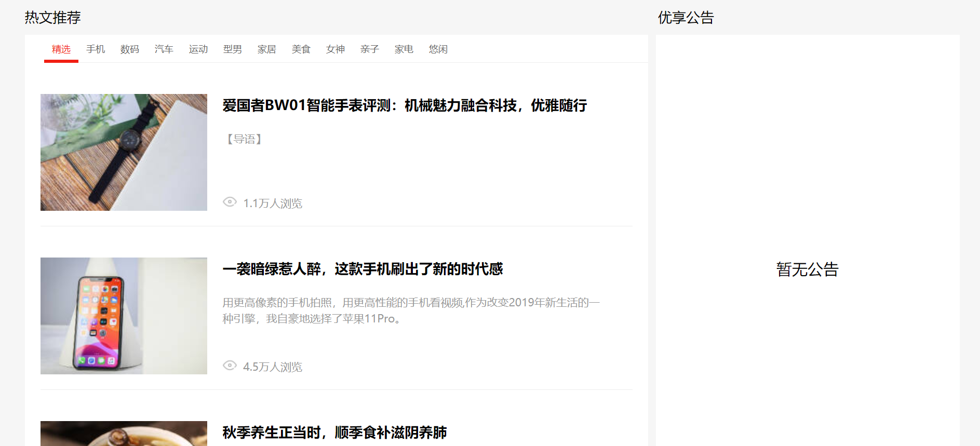
Task: Click the 【导语】 summary text
Action: 244,139
